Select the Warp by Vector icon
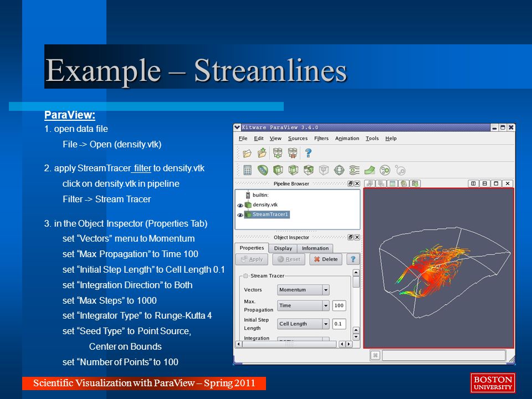This screenshot has height=399, width=532. 370,170
